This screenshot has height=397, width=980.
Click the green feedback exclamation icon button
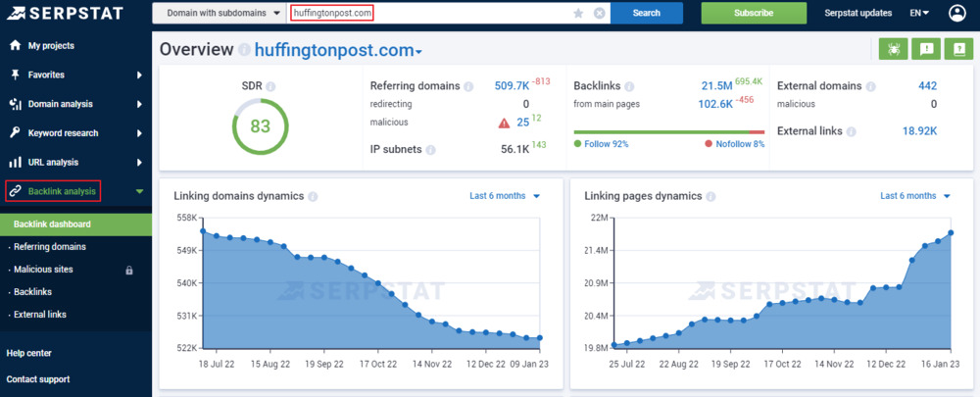[926, 49]
